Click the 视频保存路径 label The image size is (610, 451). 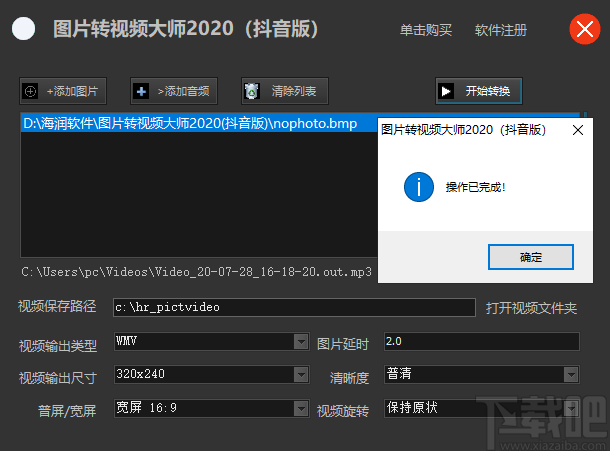pyautogui.click(x=57, y=306)
